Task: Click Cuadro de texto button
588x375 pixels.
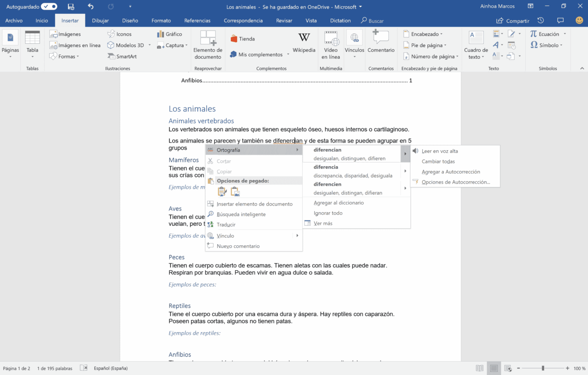Action: point(476,45)
